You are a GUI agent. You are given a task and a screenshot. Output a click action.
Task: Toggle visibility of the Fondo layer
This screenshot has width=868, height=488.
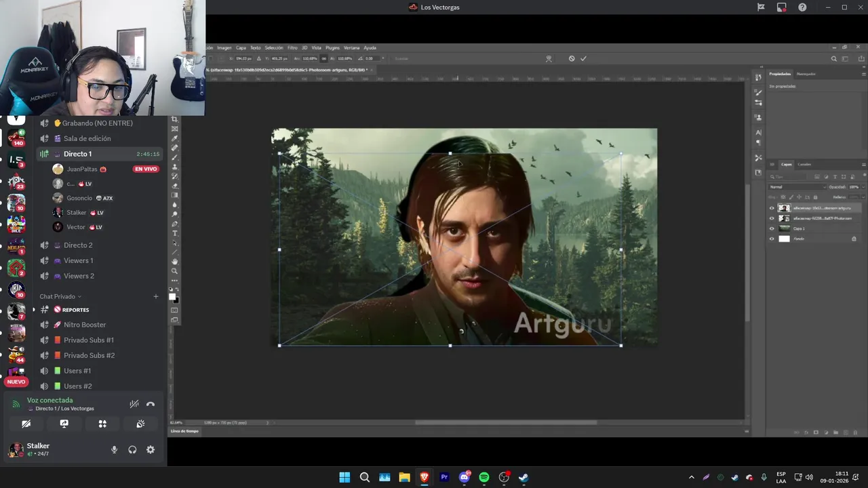click(x=772, y=239)
